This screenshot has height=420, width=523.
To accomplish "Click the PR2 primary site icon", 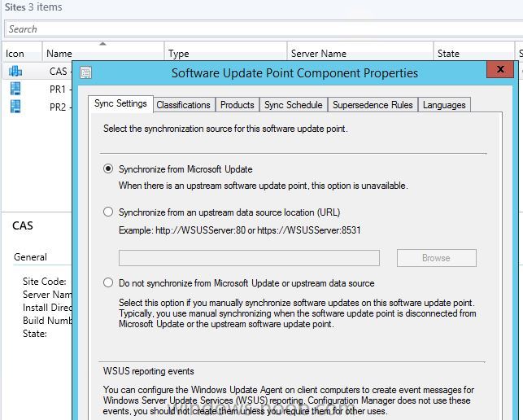I will (x=15, y=107).
